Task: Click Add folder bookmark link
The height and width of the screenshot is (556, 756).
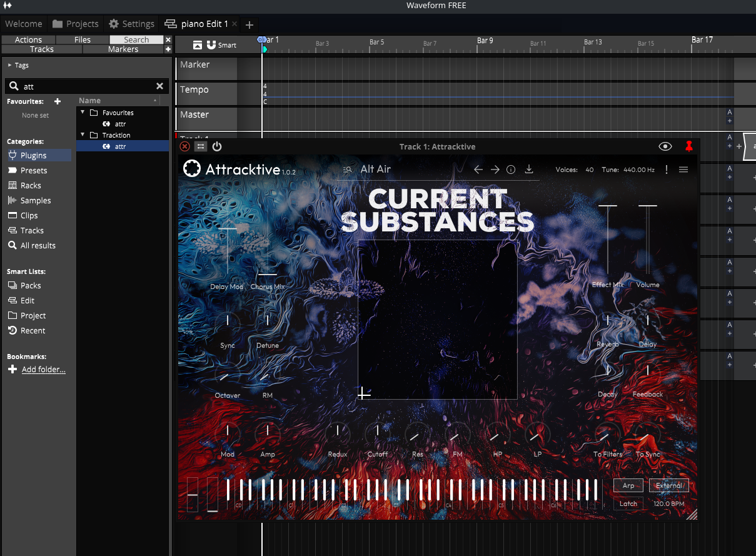Action: point(44,370)
